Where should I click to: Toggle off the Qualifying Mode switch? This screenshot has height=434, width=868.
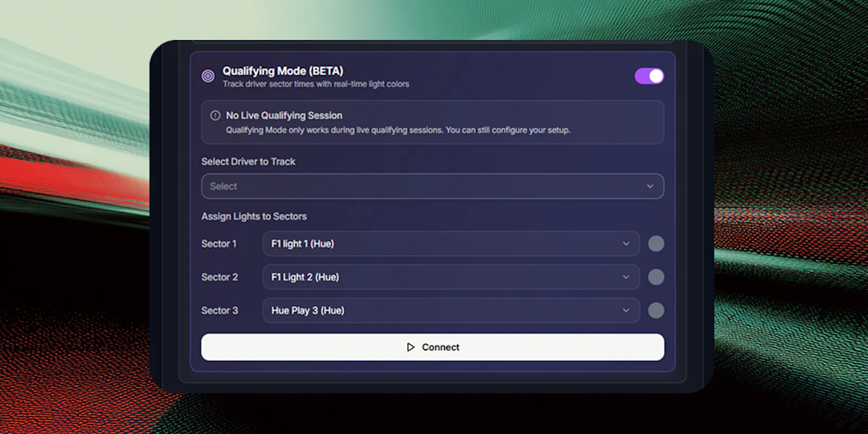pyautogui.click(x=649, y=76)
